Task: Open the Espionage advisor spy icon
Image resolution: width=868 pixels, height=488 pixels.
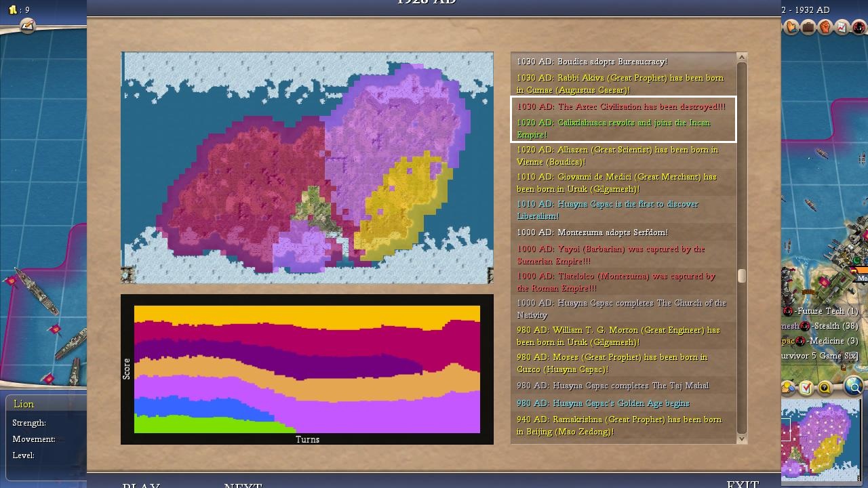Action: (x=859, y=27)
